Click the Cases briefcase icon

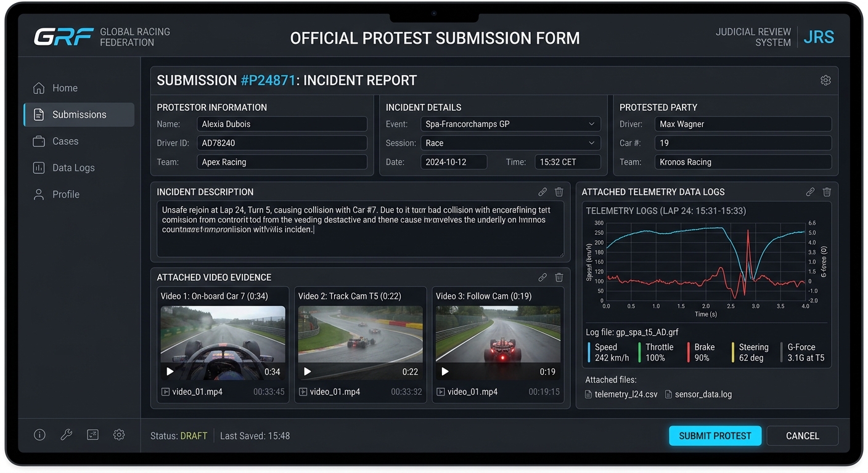(x=39, y=141)
